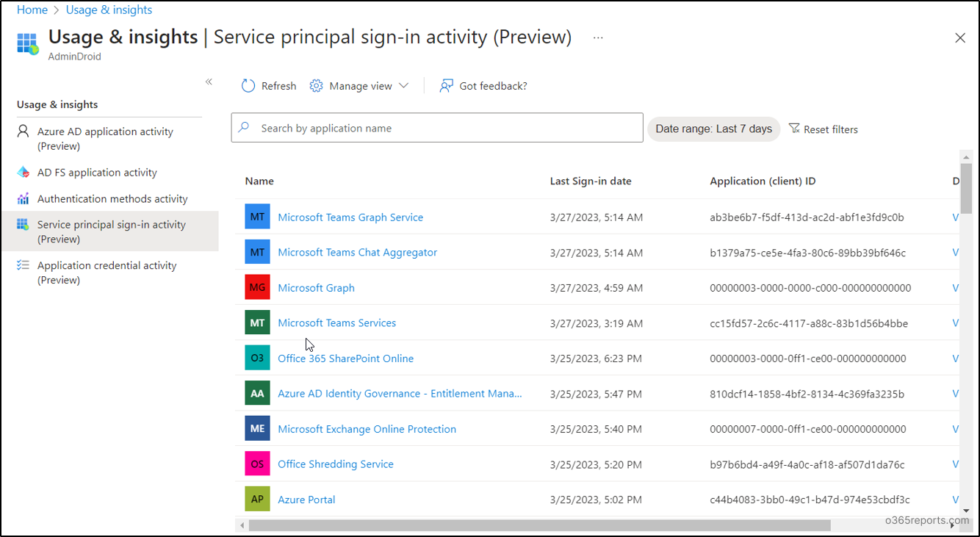Select Service principal sign-in activity menu item
The height and width of the screenshot is (537, 980).
pos(109,231)
